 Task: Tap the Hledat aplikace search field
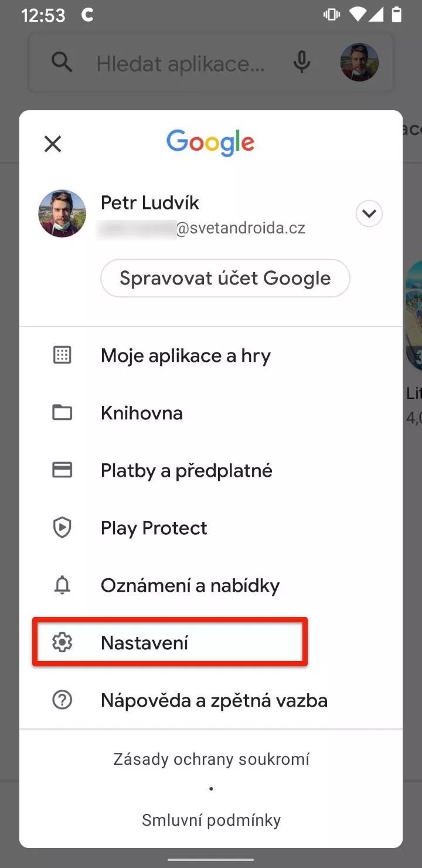click(x=180, y=63)
